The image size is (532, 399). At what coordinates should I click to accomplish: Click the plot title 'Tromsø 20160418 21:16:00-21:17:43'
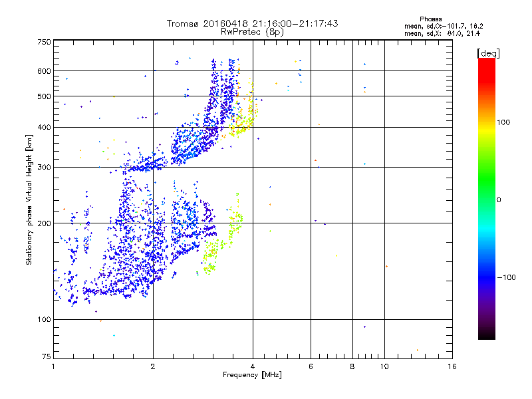click(252, 23)
